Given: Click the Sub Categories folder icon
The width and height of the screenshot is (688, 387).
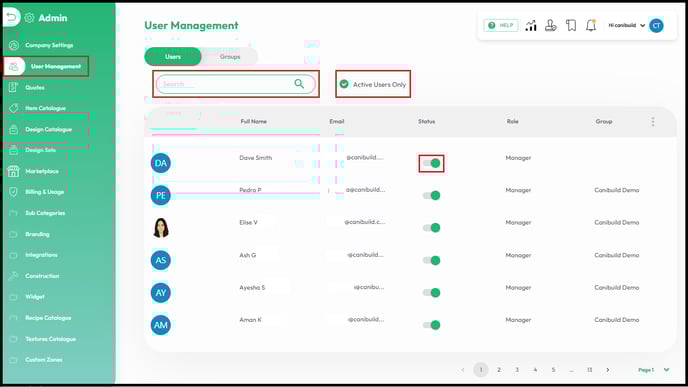Looking at the screenshot, I should tap(14, 213).
